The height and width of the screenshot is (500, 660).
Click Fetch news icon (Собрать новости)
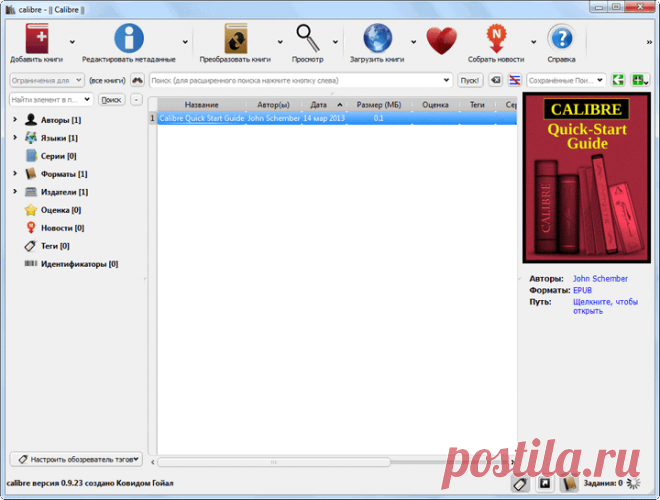[496, 39]
